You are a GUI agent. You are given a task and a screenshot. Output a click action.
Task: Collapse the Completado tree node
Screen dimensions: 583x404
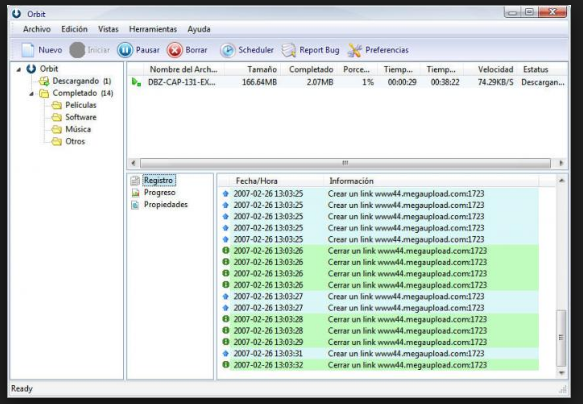coord(32,94)
